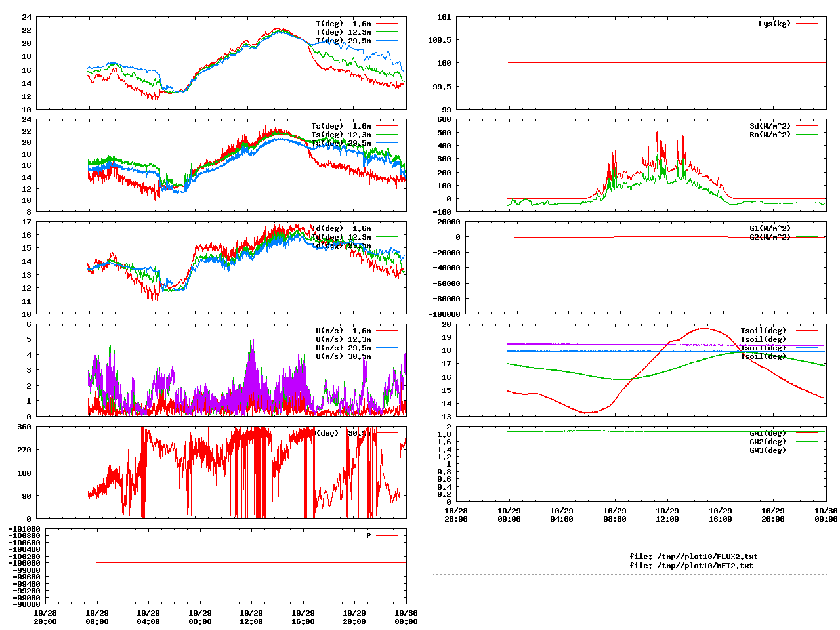Viewport: 840px width, 630px height.
Task: Click the green line sample beside 'Rn(W/m^2)'
Action: click(807, 135)
